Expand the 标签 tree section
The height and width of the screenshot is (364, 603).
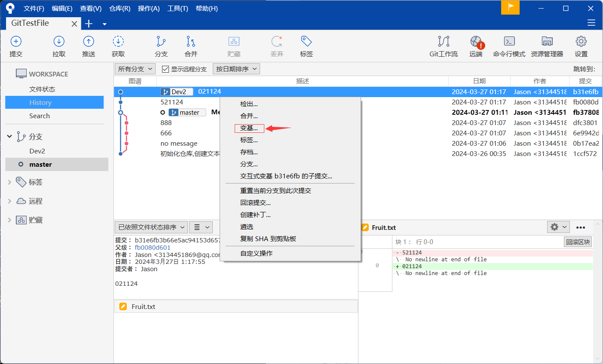9,182
